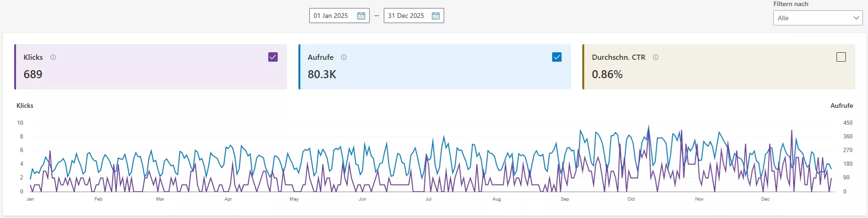Screen dimensions: 868x218
Task: Click the 0.86% CTR value
Action: coord(607,74)
